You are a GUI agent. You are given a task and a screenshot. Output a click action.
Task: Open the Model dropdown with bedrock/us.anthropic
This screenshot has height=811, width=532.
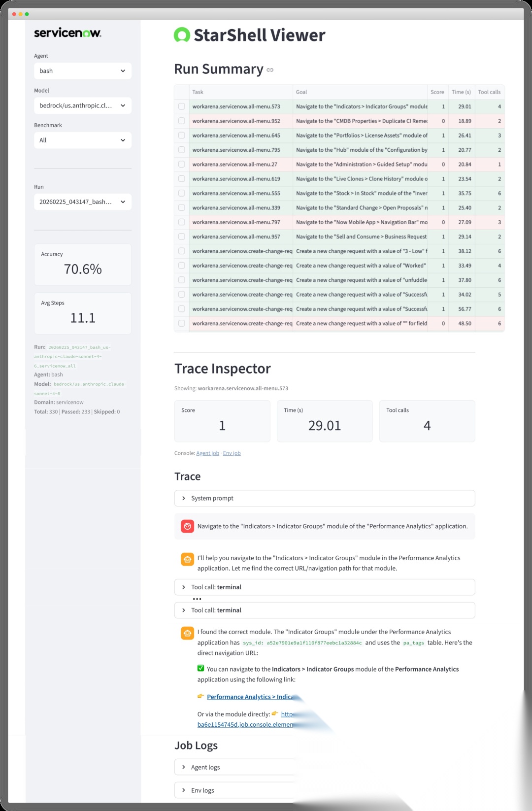(83, 105)
